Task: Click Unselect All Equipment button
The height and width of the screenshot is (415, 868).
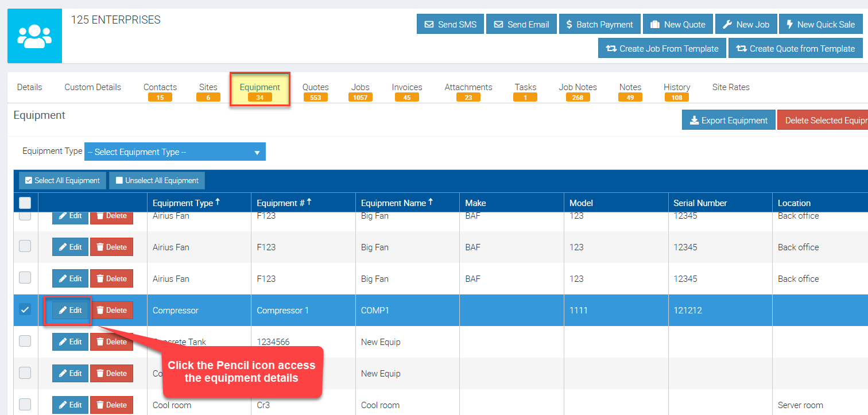Action: [x=157, y=180]
